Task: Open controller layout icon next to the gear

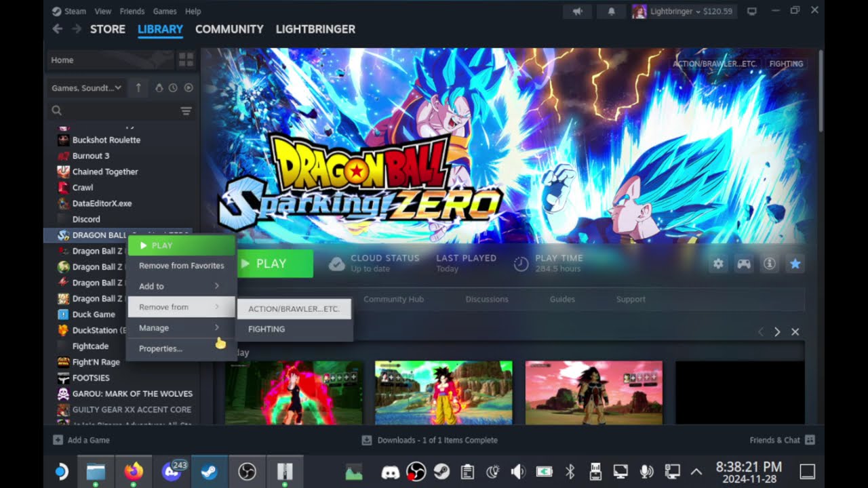Action: coord(744,264)
